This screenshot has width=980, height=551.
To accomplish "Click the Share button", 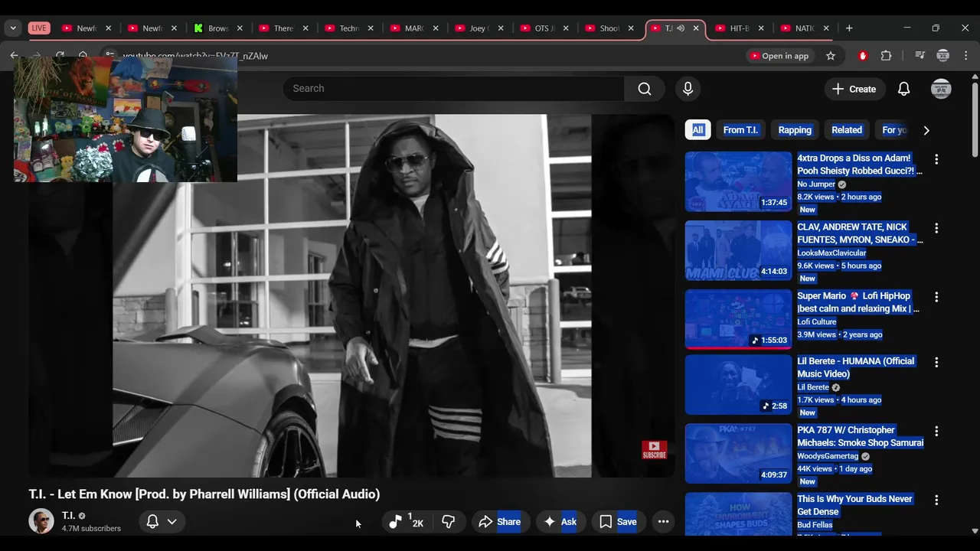I will [500, 522].
